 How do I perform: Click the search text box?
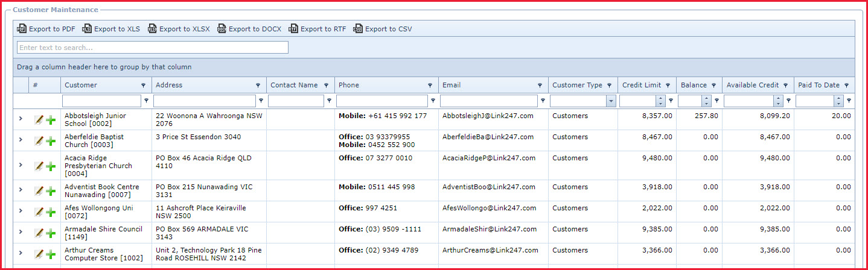click(153, 47)
